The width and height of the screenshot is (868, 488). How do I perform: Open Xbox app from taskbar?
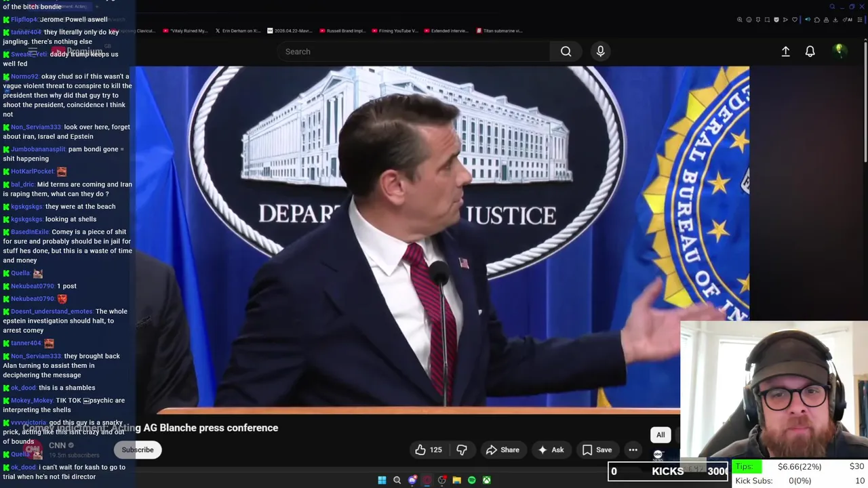[486, 480]
